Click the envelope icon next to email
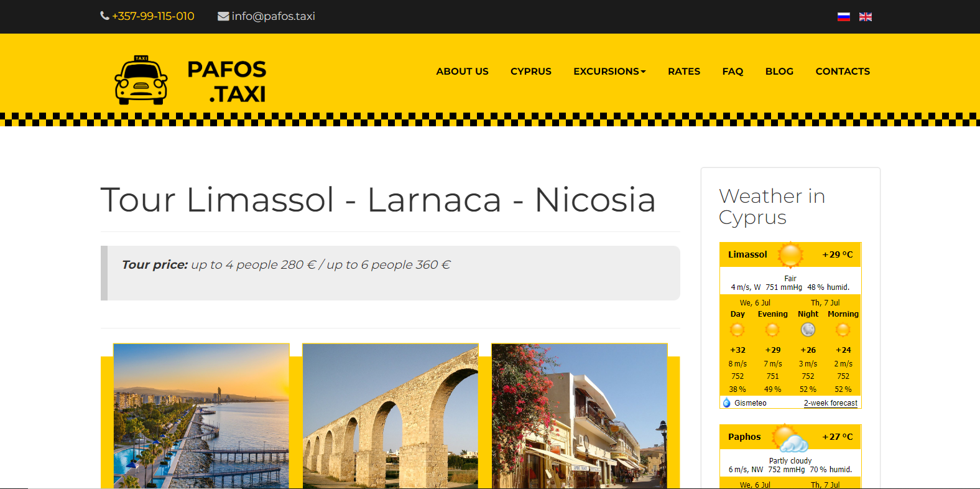 tap(223, 16)
